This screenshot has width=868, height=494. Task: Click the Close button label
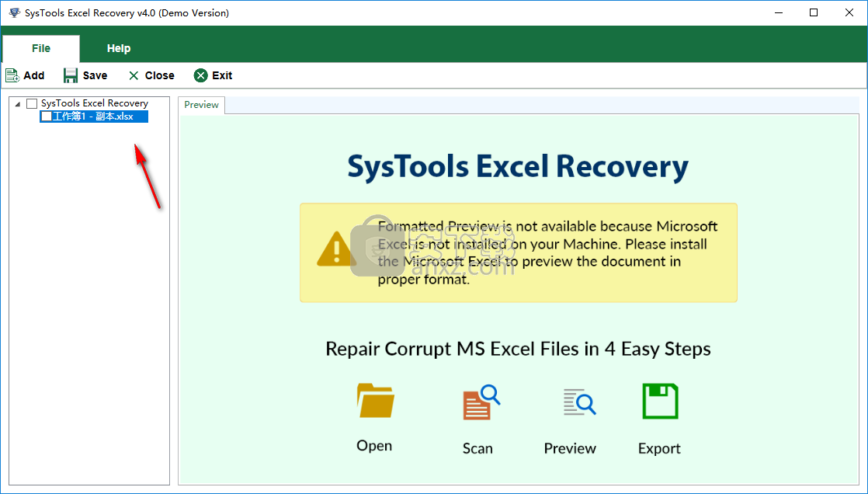(x=159, y=75)
